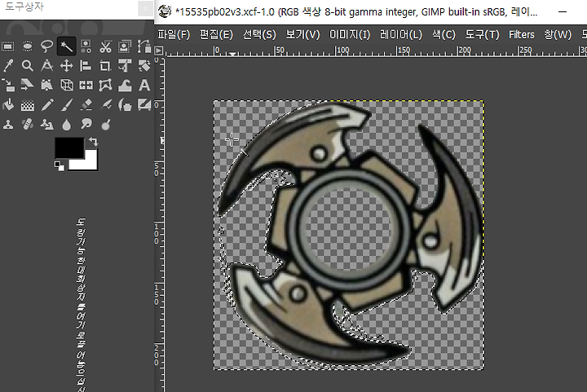Select the Alignment tool

tap(86, 66)
